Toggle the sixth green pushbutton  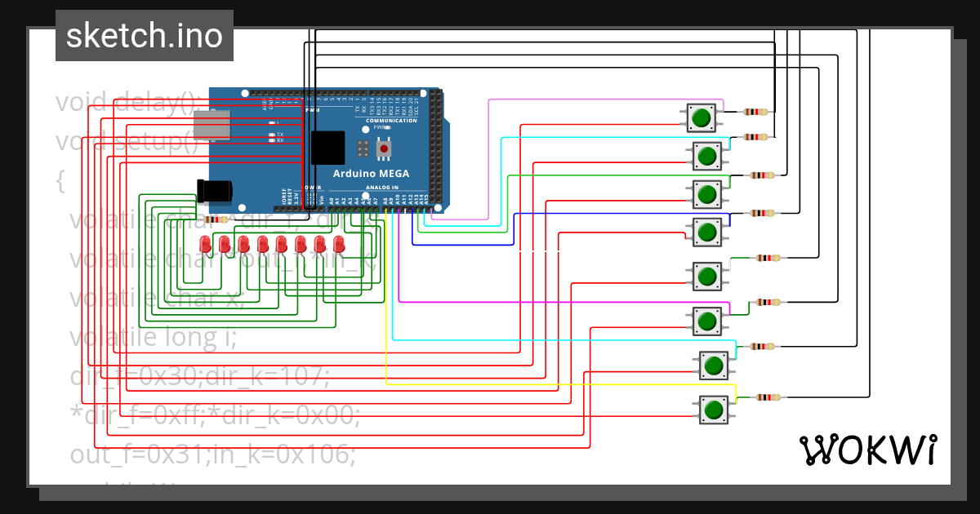pos(709,321)
